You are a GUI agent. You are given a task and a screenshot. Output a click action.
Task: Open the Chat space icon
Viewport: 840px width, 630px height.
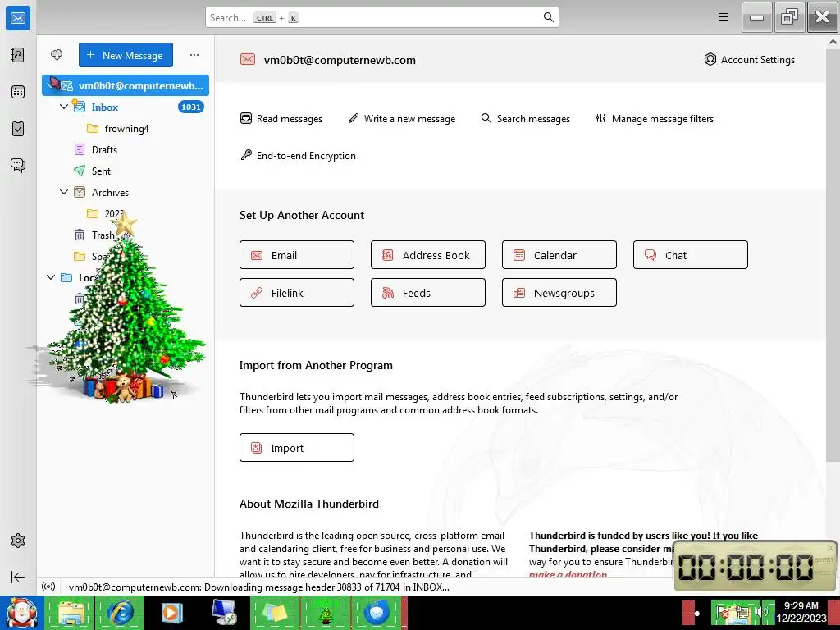18,165
